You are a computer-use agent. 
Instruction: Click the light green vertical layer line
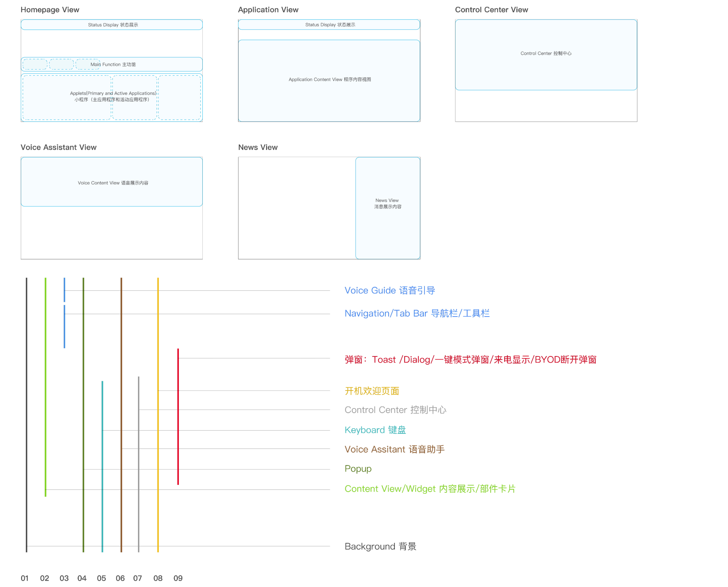(x=46, y=387)
